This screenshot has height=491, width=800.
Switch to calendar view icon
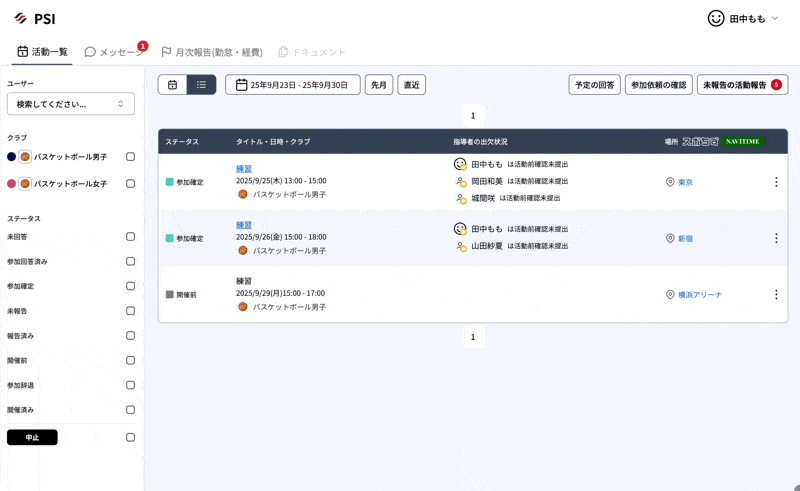pyautogui.click(x=172, y=85)
